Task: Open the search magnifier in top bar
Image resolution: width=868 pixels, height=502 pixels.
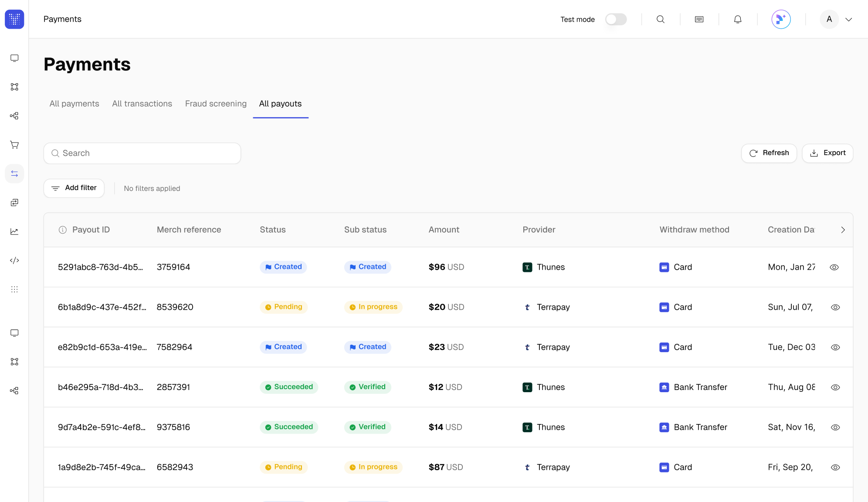Action: pyautogui.click(x=661, y=19)
